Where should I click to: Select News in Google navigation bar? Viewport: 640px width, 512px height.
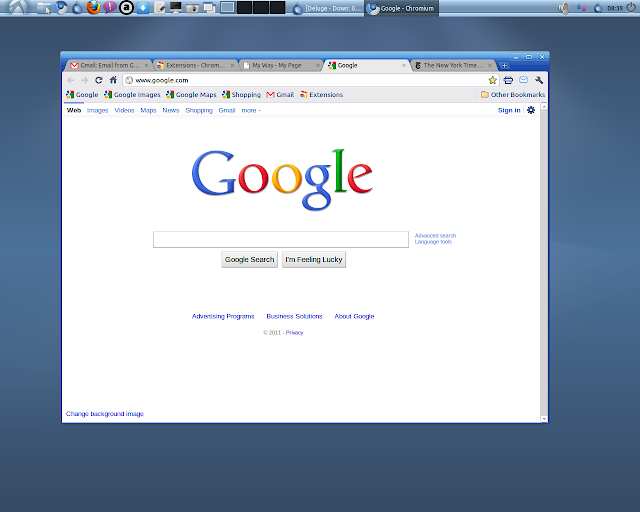pyautogui.click(x=171, y=110)
